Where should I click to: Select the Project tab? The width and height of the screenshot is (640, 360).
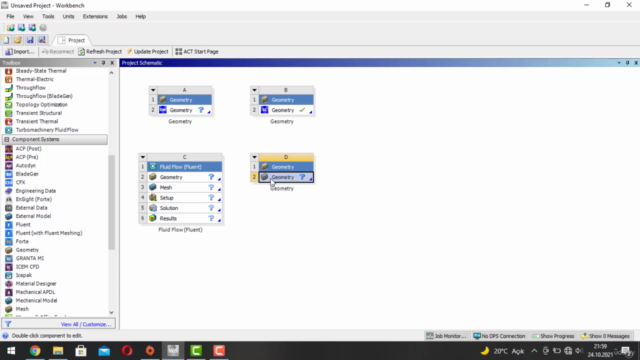[x=72, y=40]
